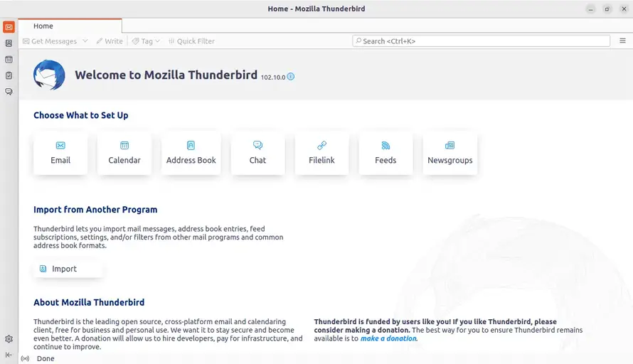Open Settings gear in sidebar

click(x=9, y=339)
